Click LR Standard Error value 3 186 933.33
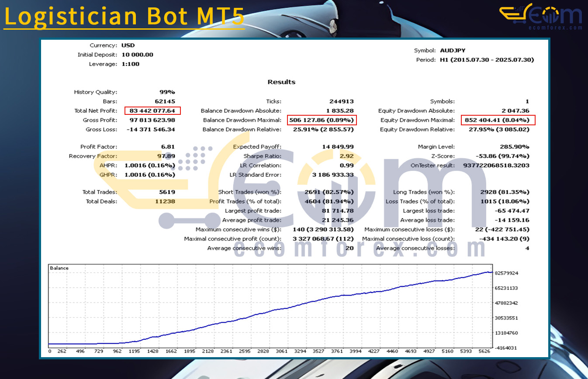 (333, 175)
